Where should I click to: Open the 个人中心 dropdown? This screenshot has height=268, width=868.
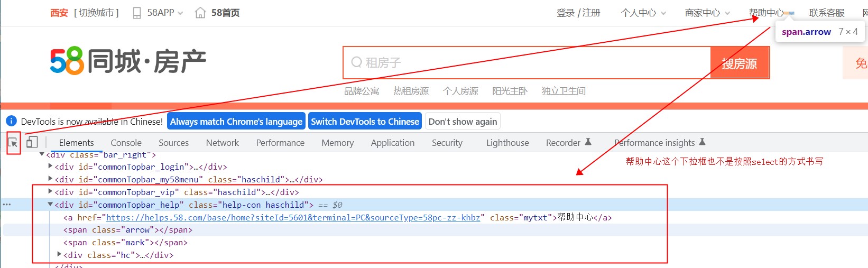(643, 13)
